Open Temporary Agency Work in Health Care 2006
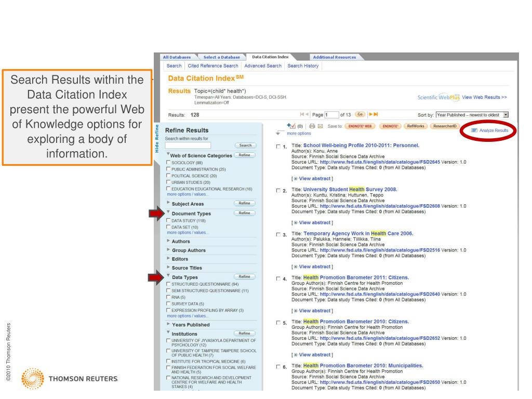532x399 pixels. 358,233
